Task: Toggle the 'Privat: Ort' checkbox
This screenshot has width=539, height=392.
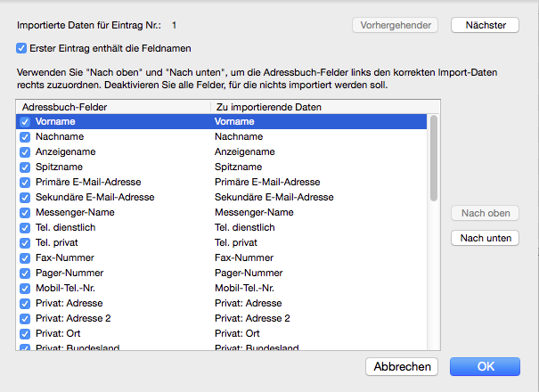Action: pyautogui.click(x=25, y=333)
